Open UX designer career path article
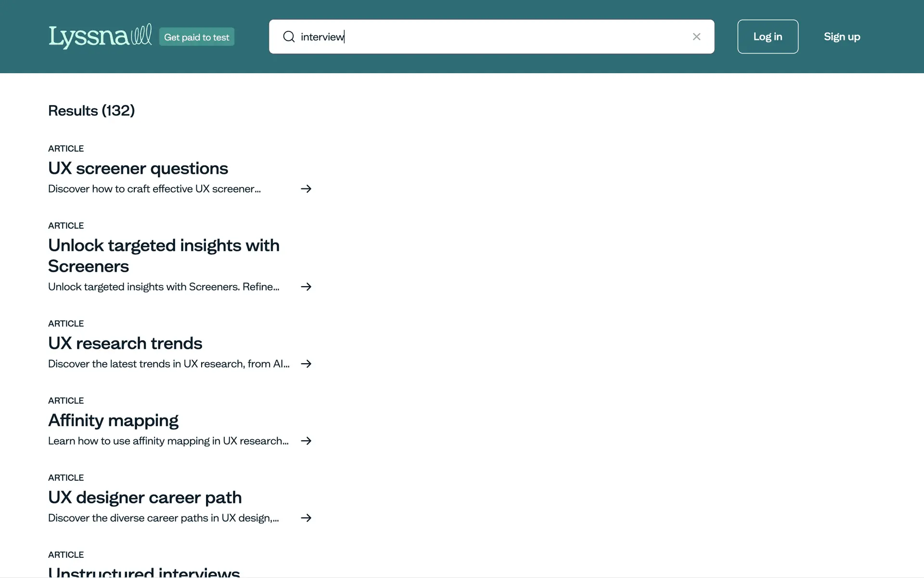 (145, 498)
